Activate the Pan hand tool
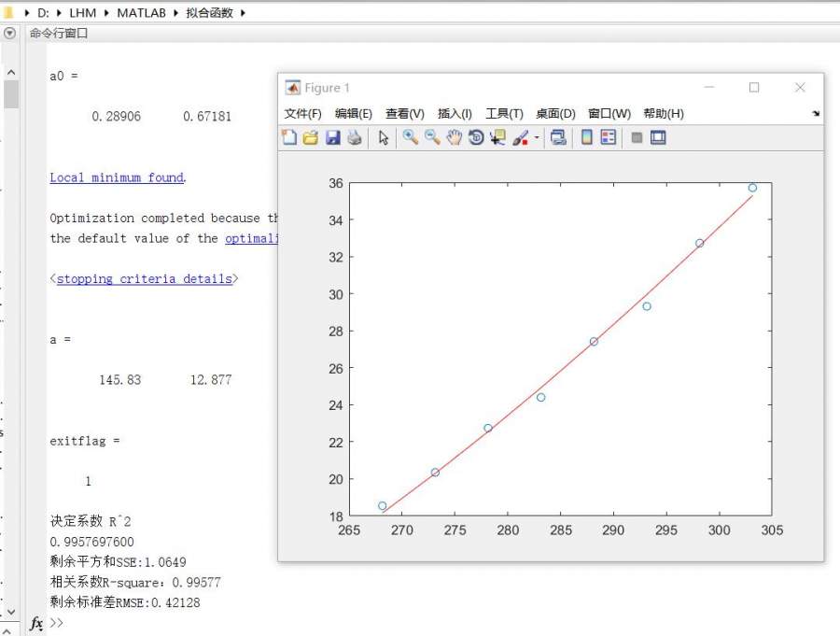The height and width of the screenshot is (636, 840). pos(455,138)
